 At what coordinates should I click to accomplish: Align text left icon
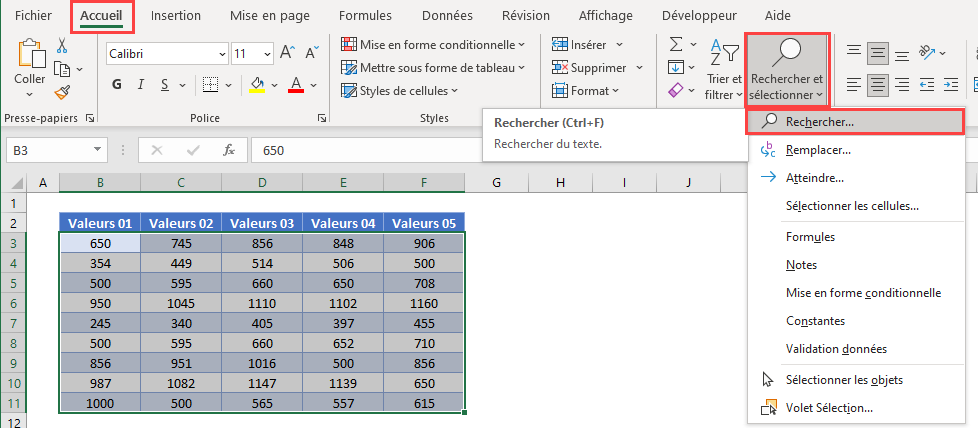[x=854, y=84]
